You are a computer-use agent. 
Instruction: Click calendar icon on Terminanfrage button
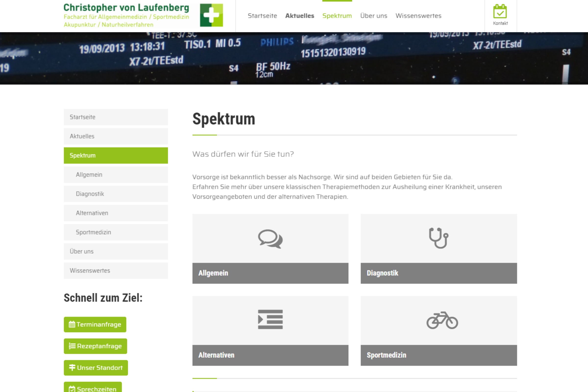click(x=72, y=324)
